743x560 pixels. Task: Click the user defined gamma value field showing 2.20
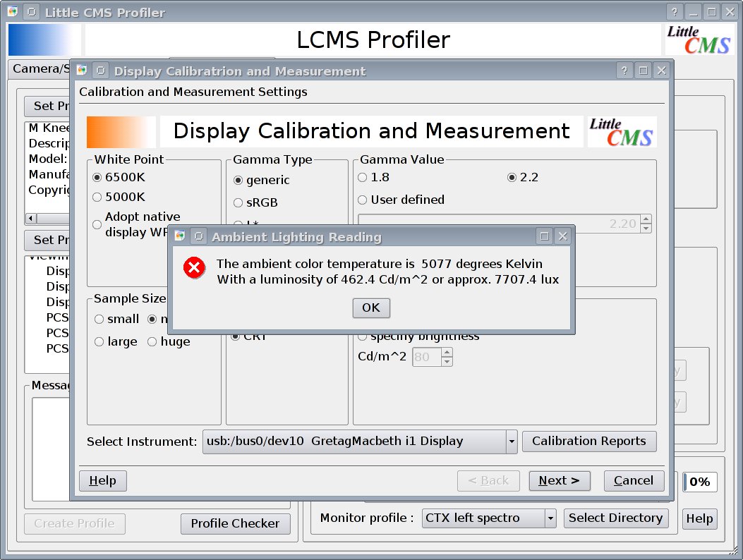499,224
